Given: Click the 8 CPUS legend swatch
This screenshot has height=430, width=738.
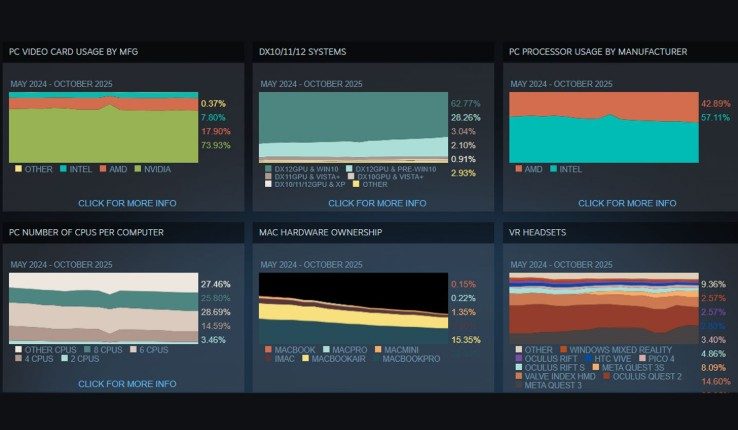Looking at the screenshot, I should tap(87, 350).
